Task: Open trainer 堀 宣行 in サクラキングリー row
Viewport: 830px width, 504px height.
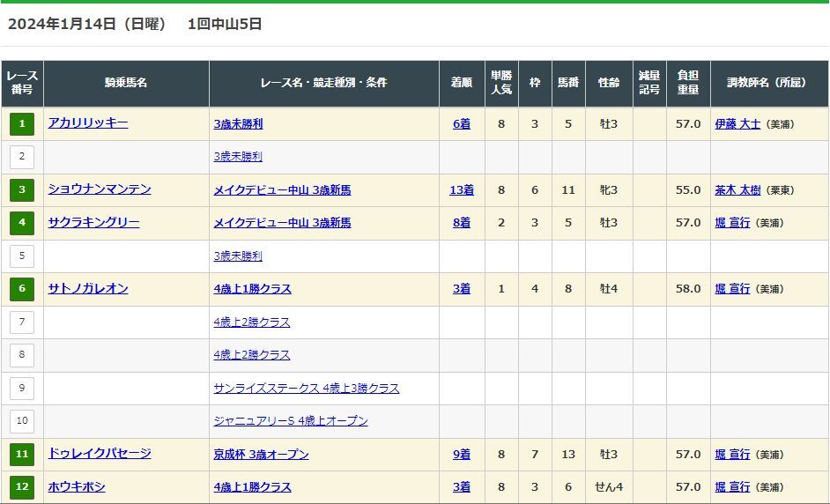Action: tap(732, 222)
